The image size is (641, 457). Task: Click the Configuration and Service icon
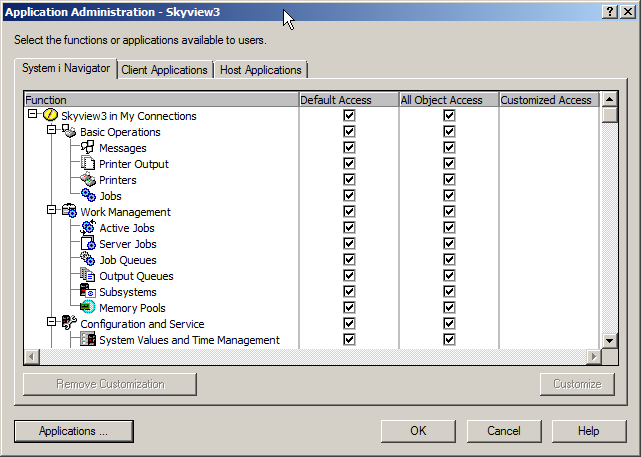69,323
